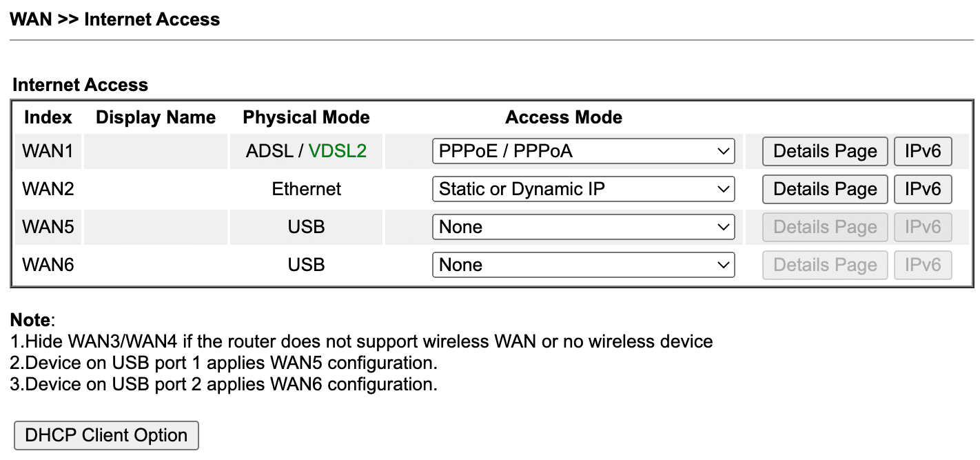Open the Details Page for WAN2
The height and width of the screenshot is (460, 980).
(x=824, y=189)
